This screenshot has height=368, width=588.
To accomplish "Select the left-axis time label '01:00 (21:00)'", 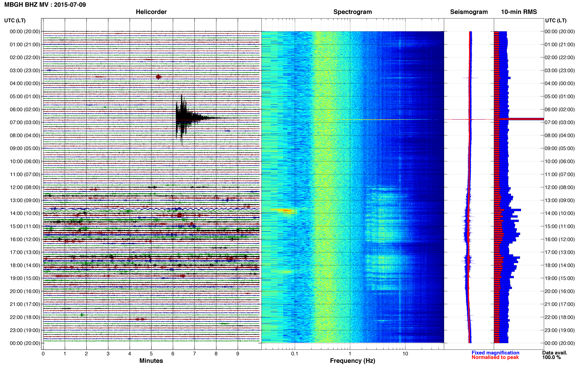I will pyautogui.click(x=25, y=45).
